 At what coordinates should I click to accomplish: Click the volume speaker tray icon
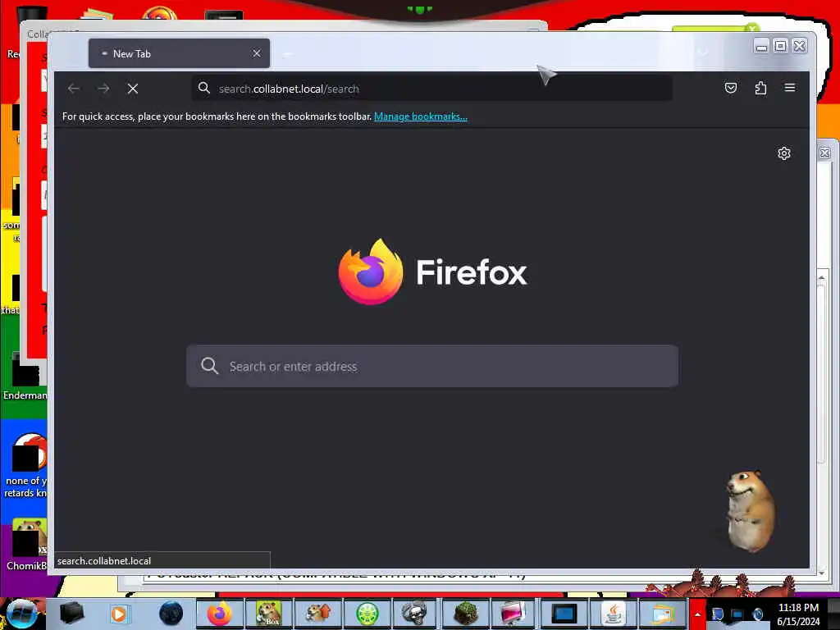coord(757,614)
